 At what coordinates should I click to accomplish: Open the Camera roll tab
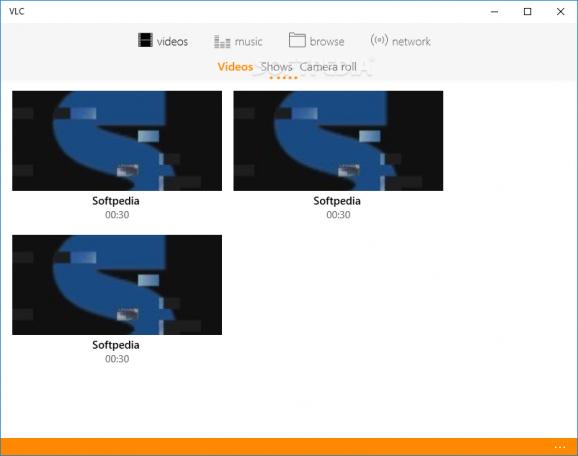click(x=328, y=67)
